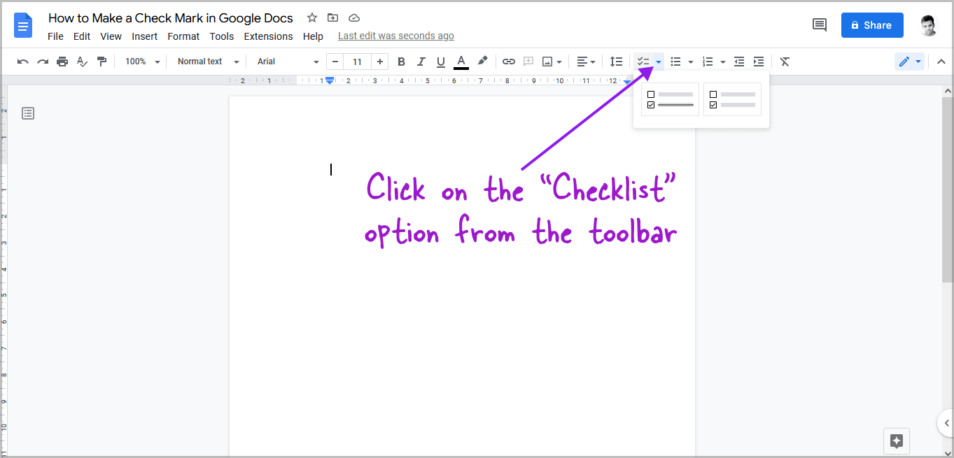The width and height of the screenshot is (954, 458).
Task: Click the Checklist icon in toolbar
Action: (x=643, y=61)
